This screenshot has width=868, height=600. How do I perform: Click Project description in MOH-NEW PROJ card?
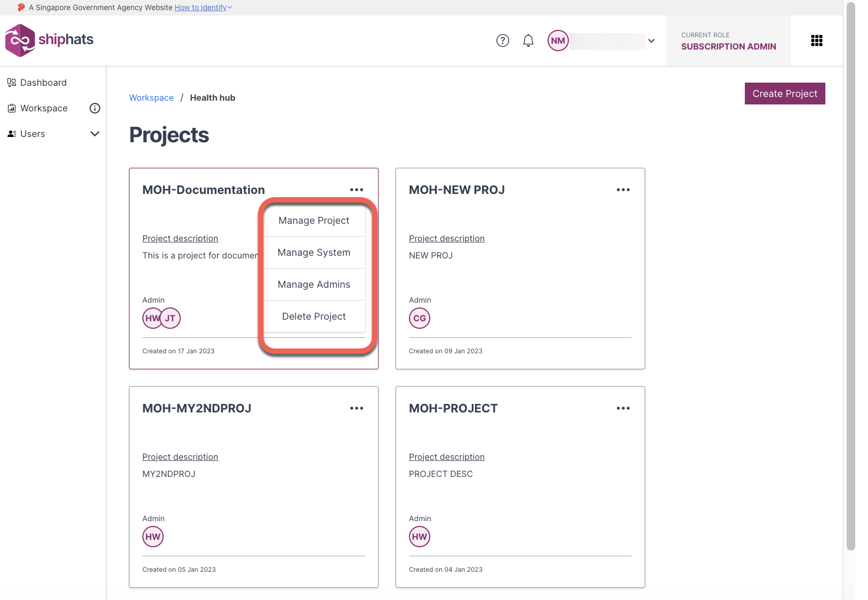click(x=447, y=238)
